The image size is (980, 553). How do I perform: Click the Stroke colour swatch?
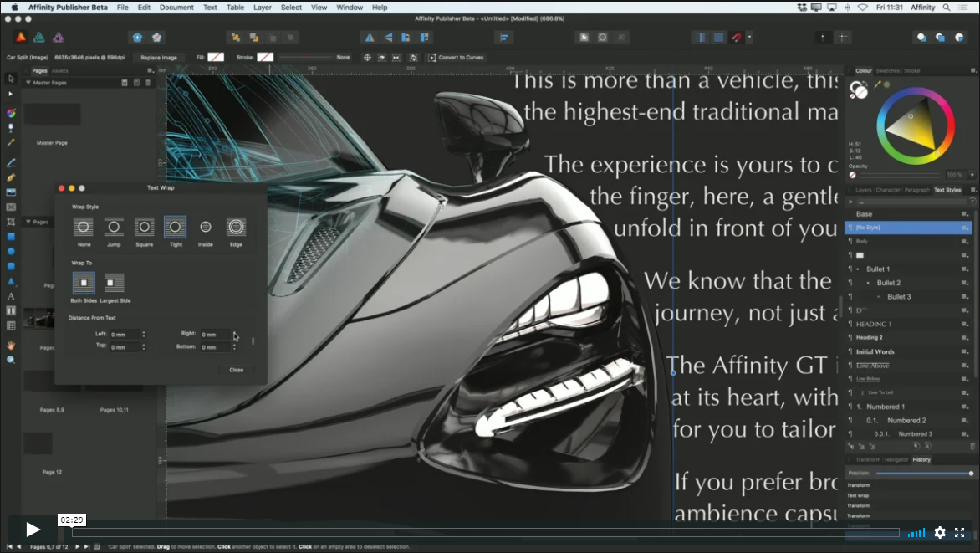tap(265, 57)
